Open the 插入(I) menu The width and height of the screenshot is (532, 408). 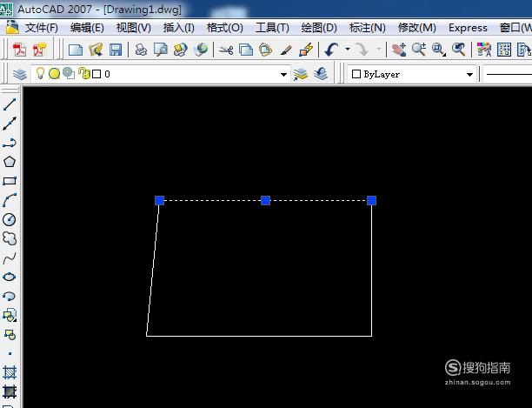pos(179,28)
